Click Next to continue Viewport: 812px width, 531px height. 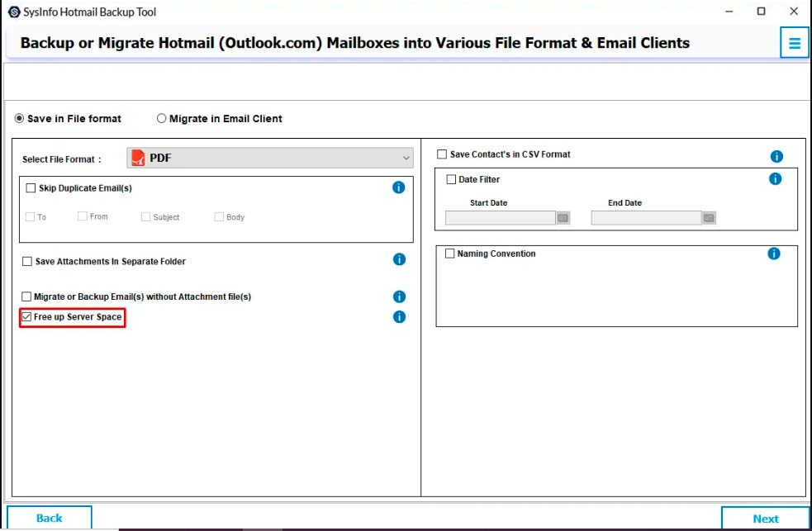click(x=766, y=518)
